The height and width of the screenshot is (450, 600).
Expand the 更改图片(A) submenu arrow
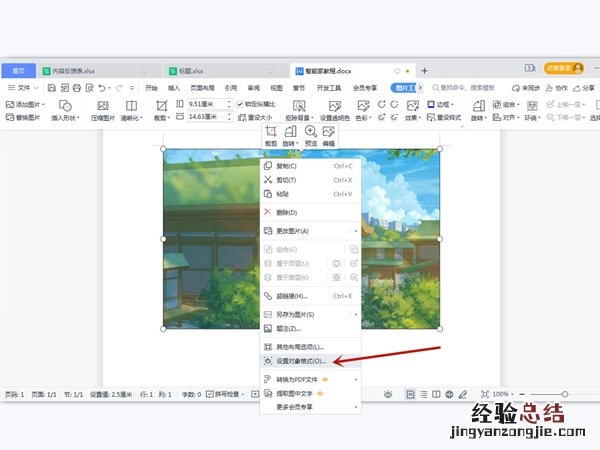(x=356, y=231)
